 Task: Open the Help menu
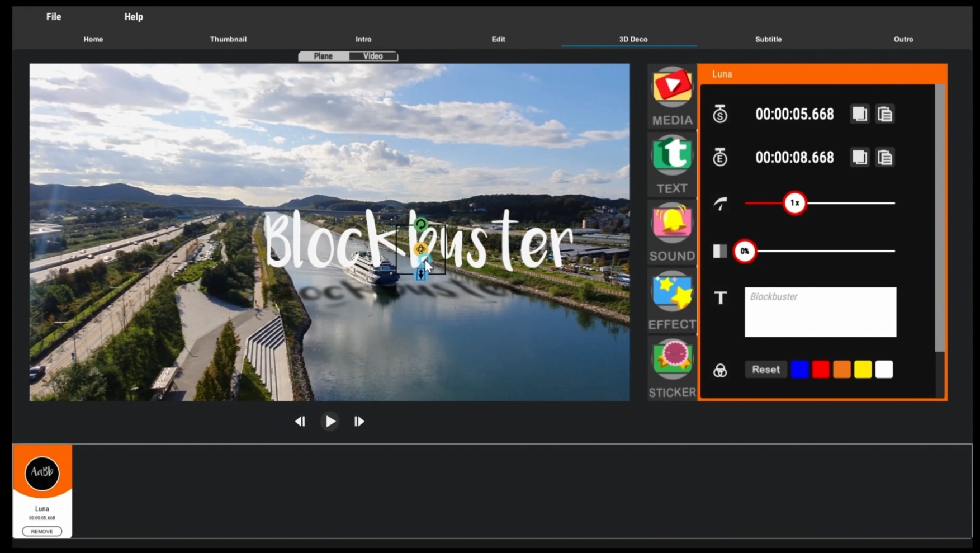pos(134,17)
